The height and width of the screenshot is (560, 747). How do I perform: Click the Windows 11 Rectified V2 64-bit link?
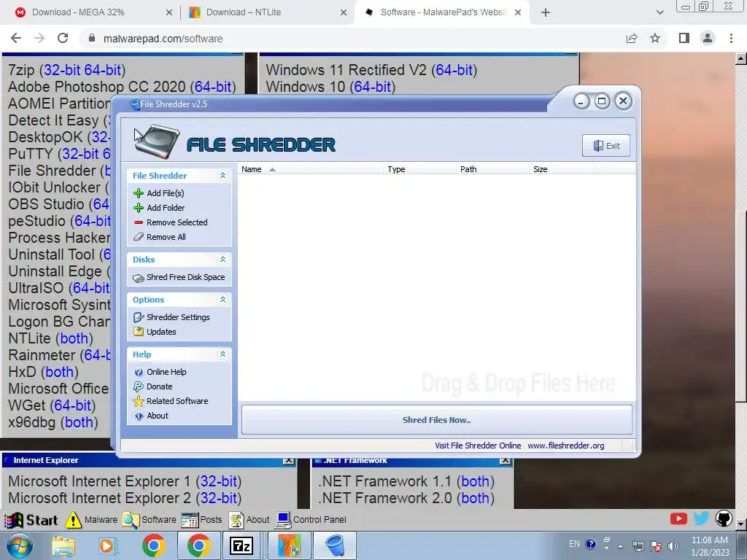coord(454,70)
